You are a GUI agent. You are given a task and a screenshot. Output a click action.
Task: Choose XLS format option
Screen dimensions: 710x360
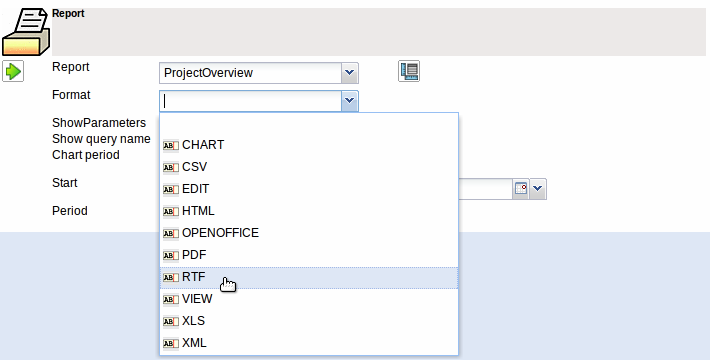click(x=309, y=321)
